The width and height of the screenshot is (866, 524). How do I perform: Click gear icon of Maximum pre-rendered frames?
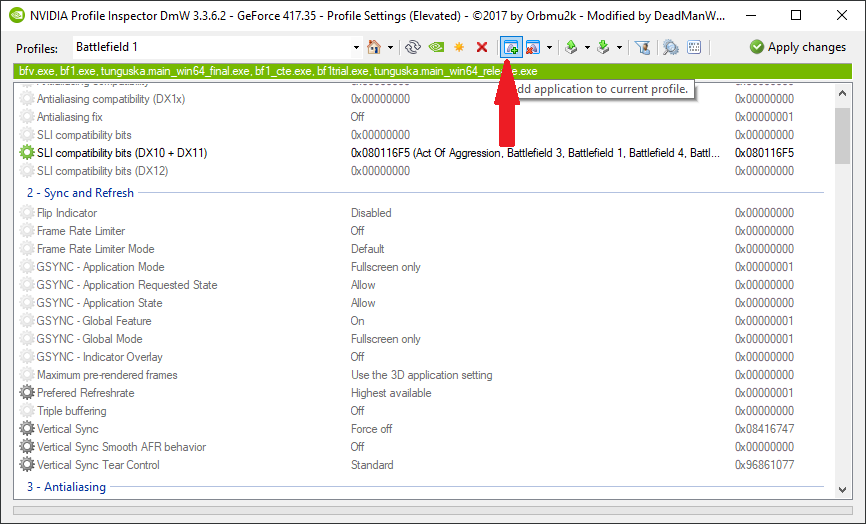point(27,375)
